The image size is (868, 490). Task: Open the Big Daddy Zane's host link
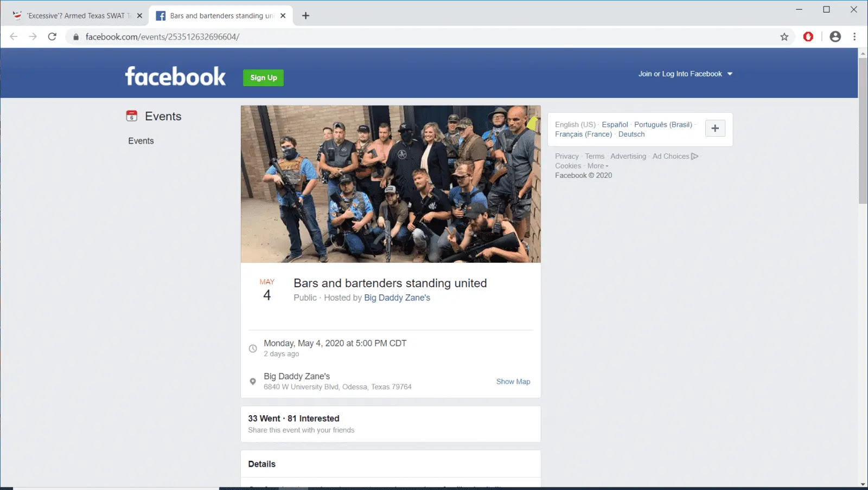pos(397,298)
